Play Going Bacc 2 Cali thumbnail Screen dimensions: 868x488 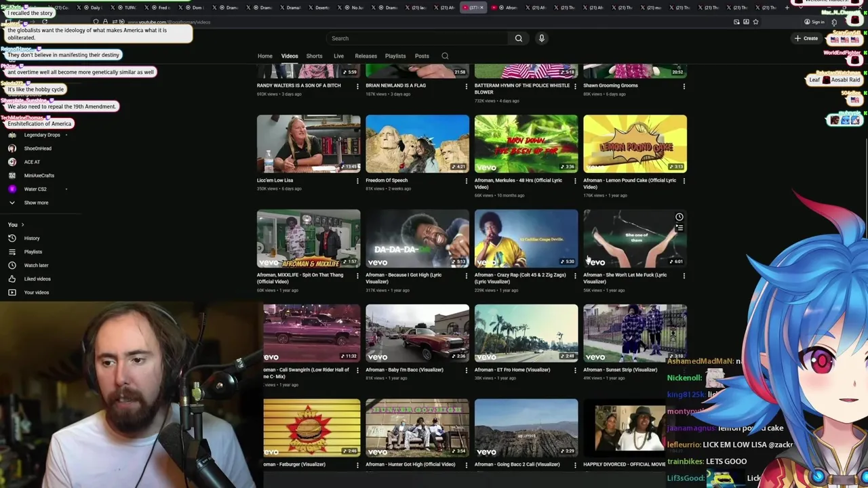(x=526, y=428)
